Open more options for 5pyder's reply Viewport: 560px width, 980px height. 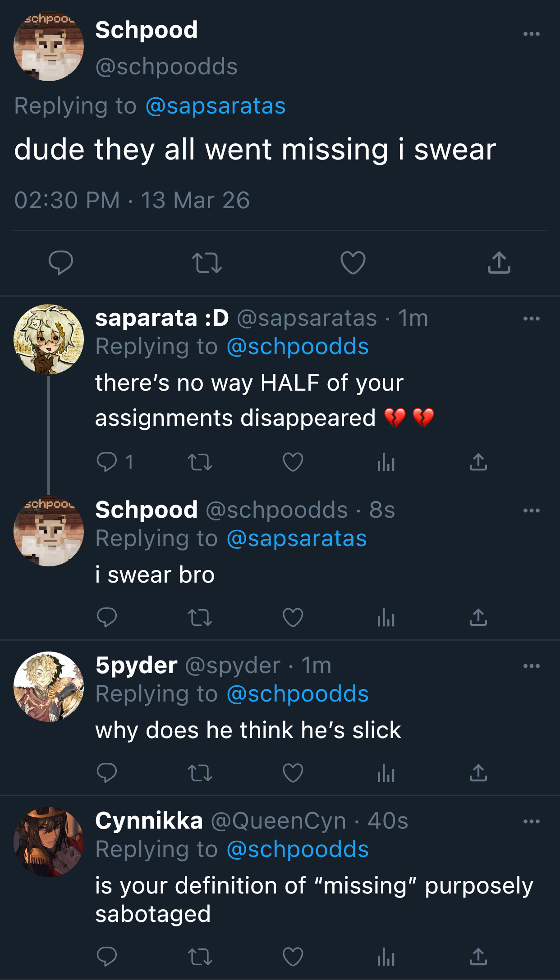[532, 666]
